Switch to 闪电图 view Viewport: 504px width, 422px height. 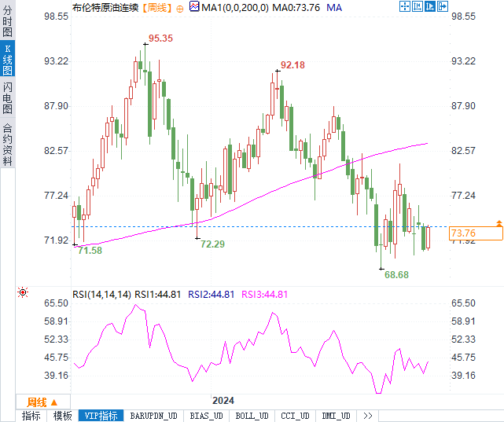(7, 97)
